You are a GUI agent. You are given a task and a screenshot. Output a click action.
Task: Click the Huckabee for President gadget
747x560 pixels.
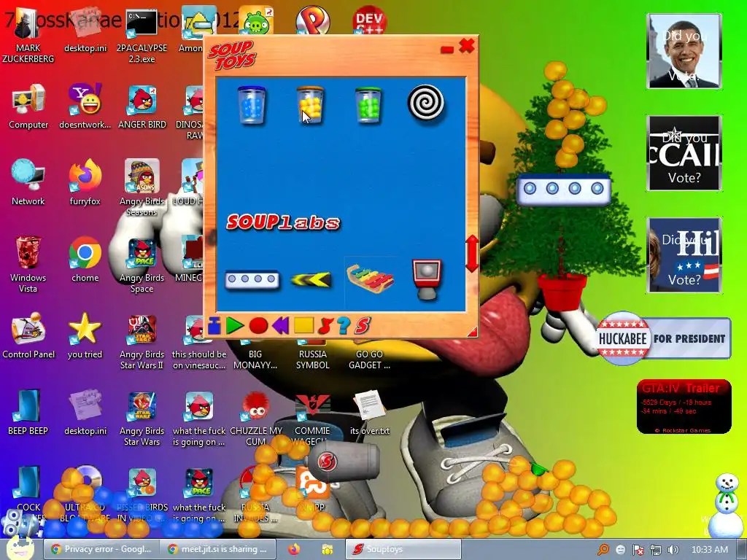tap(664, 338)
